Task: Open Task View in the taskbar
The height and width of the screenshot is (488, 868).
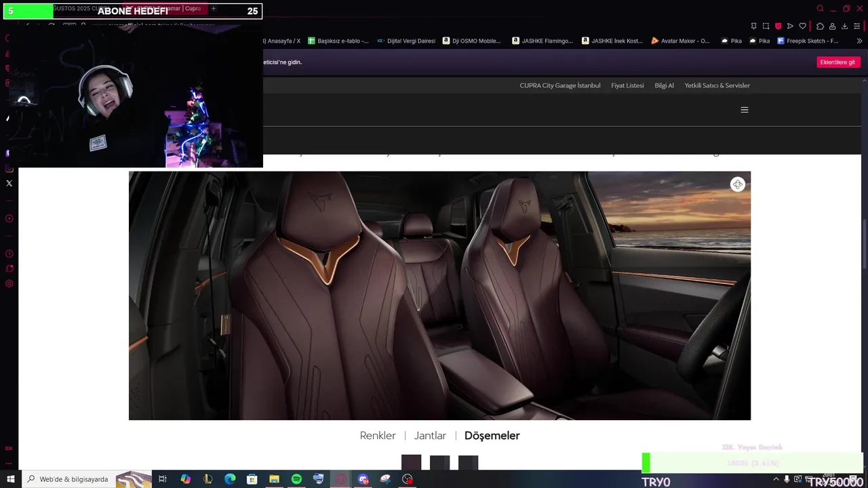Action: point(163,479)
